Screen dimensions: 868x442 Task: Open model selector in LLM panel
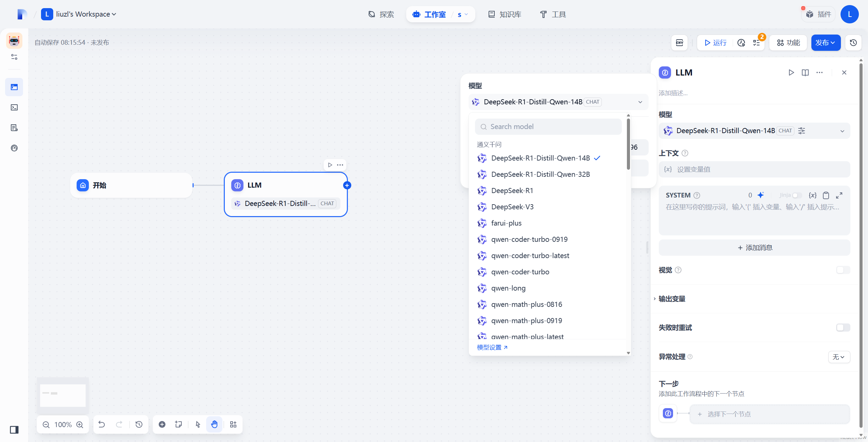754,131
